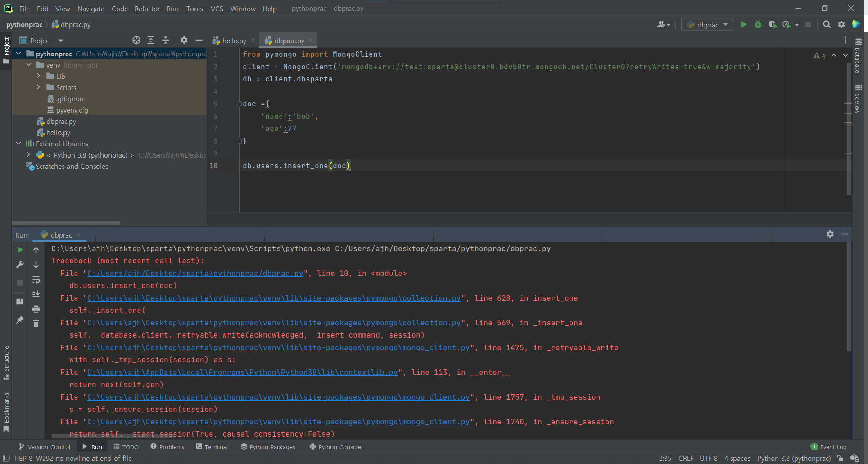868x464 pixels.
Task: Open Event Log in status bar
Action: pos(829,447)
